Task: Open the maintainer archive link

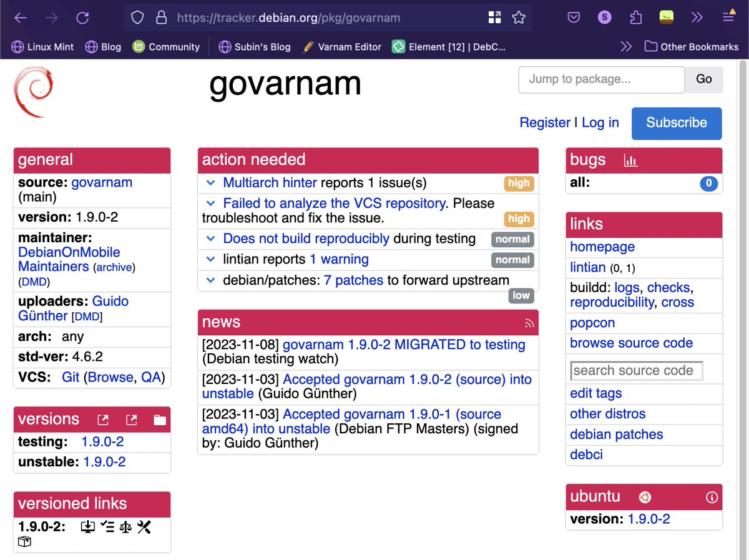Action: 114,267
